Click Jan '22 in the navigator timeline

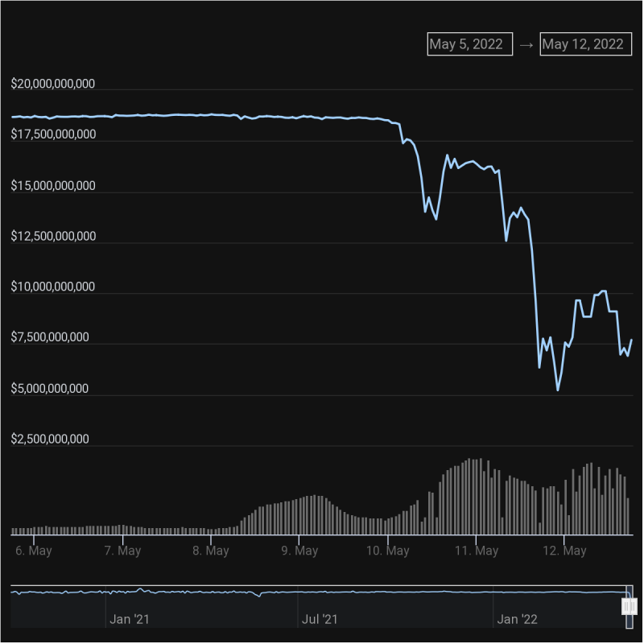click(x=518, y=619)
